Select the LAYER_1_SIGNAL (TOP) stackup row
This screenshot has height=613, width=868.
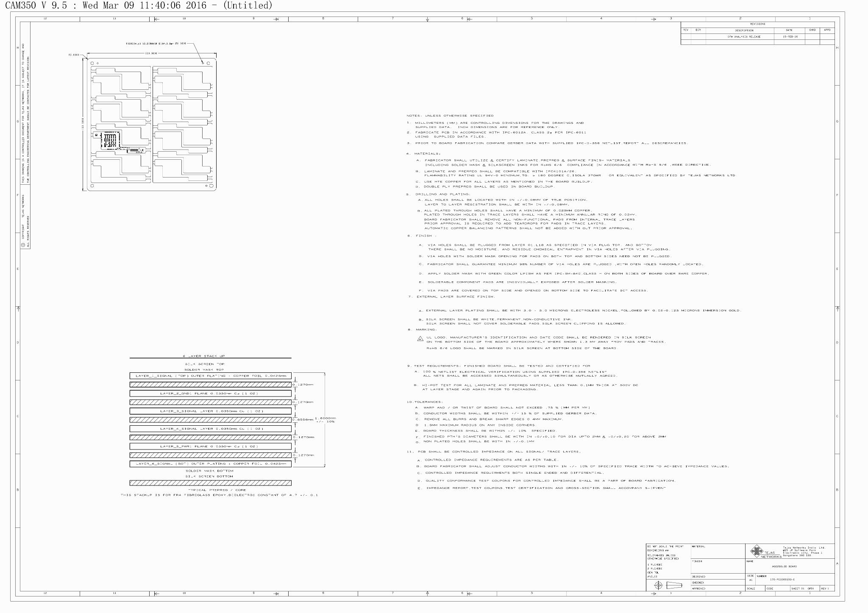tap(211, 376)
